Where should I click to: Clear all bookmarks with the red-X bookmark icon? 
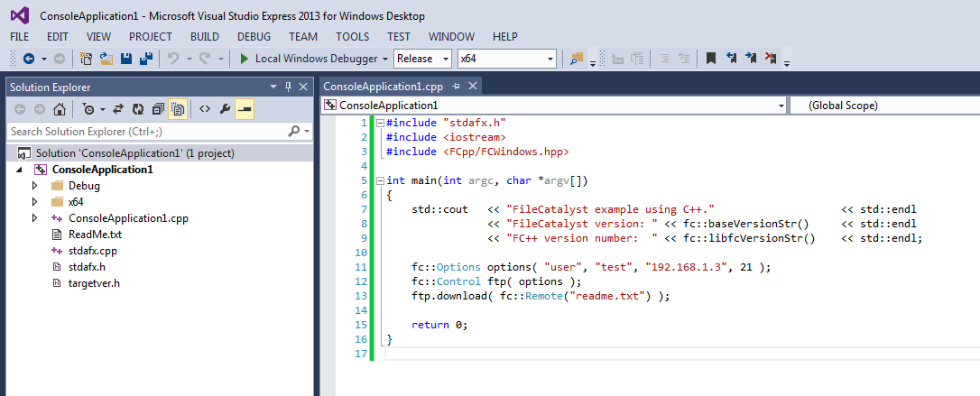(771, 59)
